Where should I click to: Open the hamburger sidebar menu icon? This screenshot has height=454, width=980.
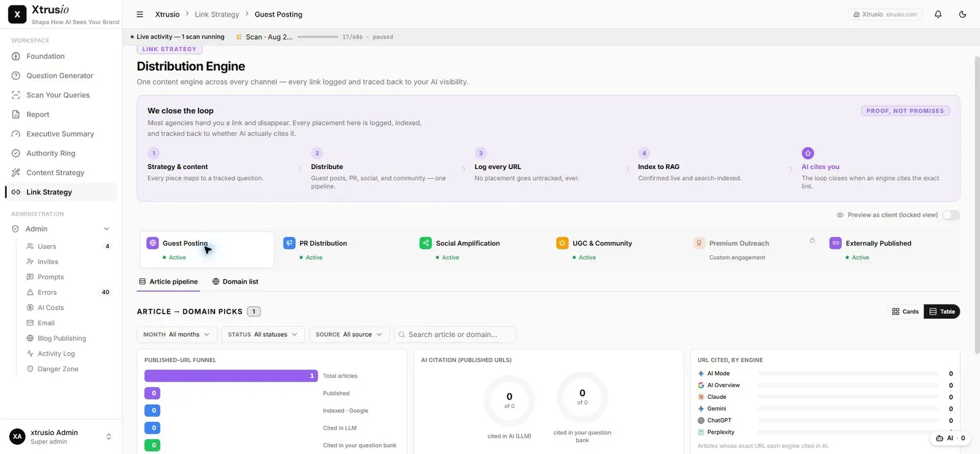[x=140, y=14]
